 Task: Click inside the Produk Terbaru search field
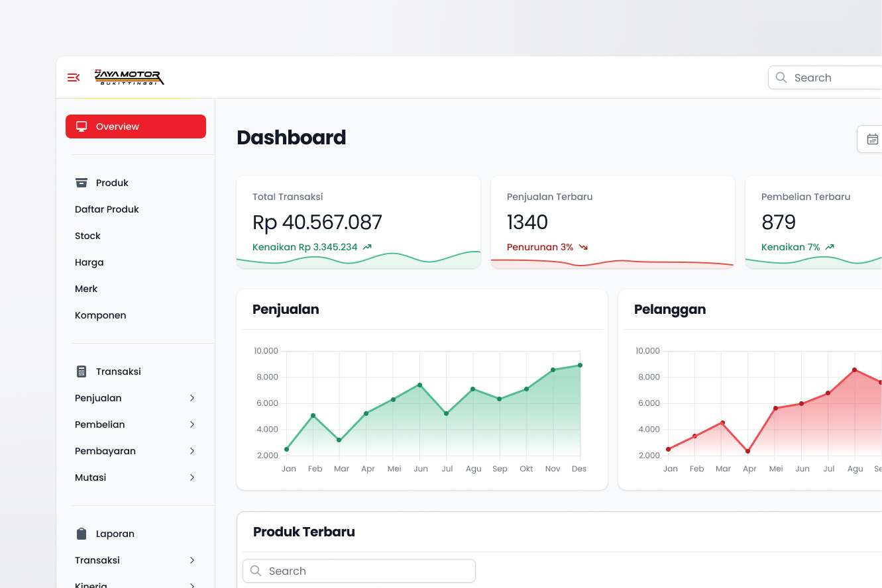(358, 571)
